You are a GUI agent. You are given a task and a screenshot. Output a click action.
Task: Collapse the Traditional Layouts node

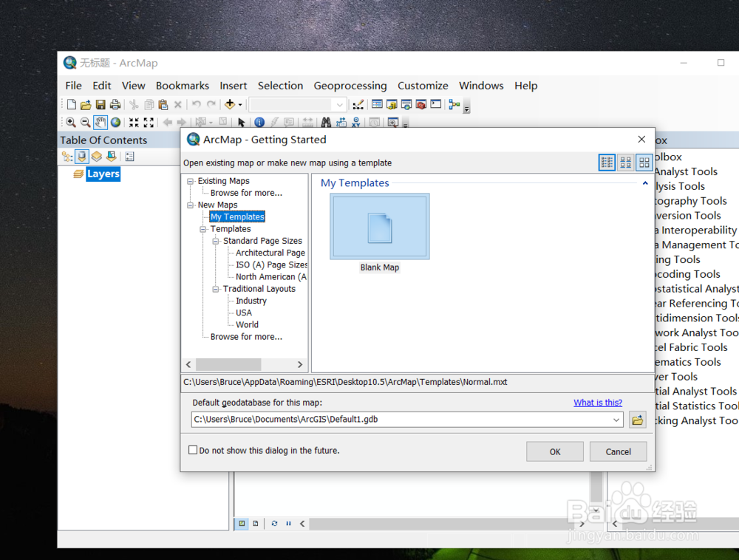tap(216, 289)
